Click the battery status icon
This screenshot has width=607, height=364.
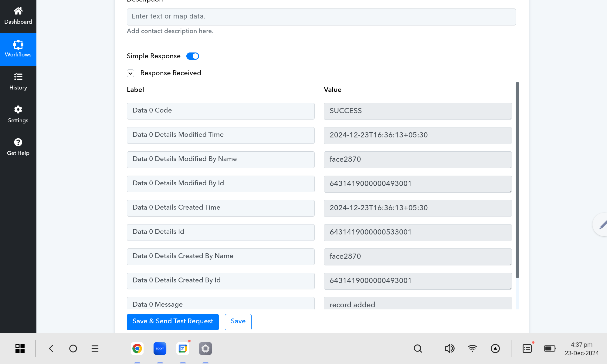click(550, 349)
